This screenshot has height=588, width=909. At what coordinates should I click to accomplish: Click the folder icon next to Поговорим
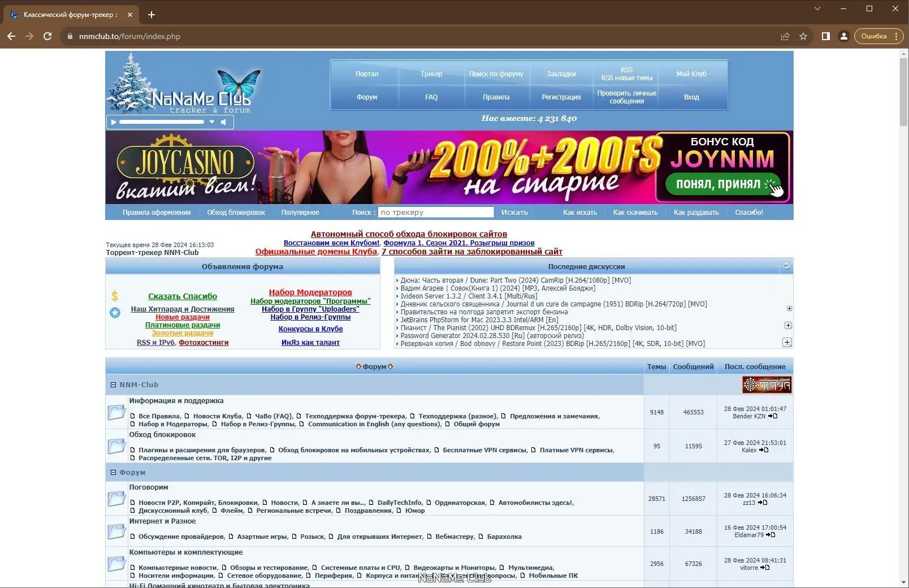click(x=116, y=498)
